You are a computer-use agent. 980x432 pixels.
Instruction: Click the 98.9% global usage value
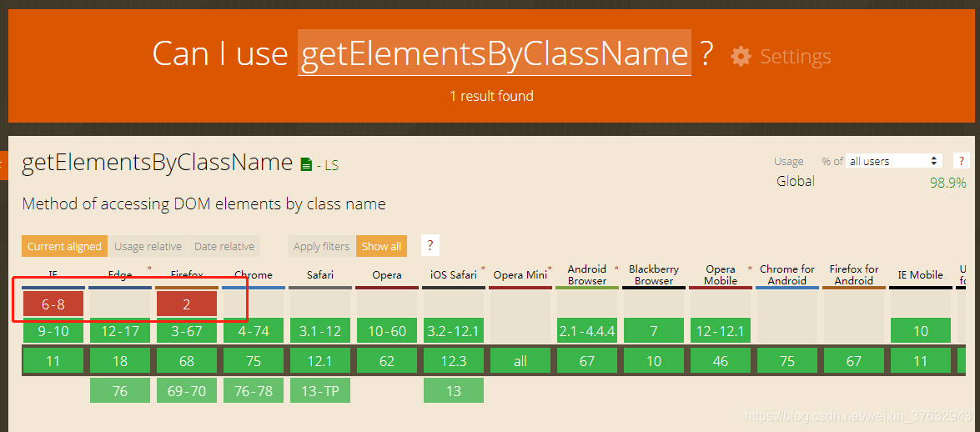pyautogui.click(x=948, y=183)
